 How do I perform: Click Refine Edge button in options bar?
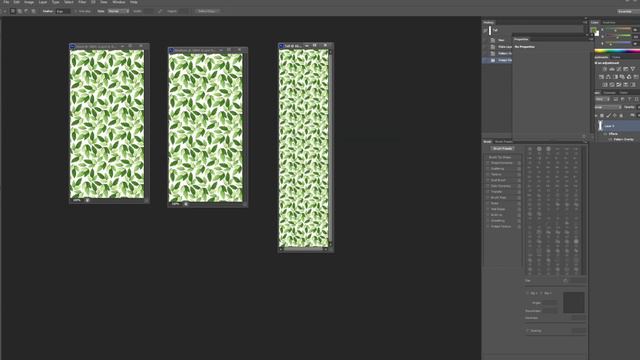click(x=207, y=11)
